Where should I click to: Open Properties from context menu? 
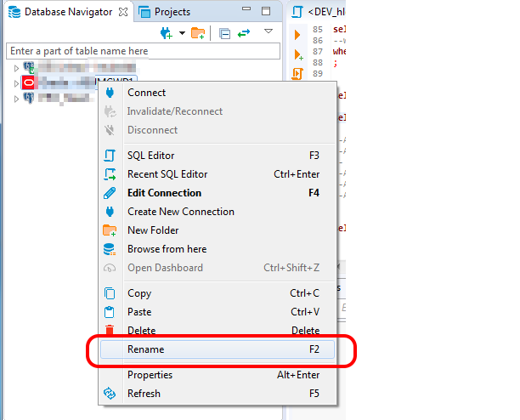tap(218, 375)
